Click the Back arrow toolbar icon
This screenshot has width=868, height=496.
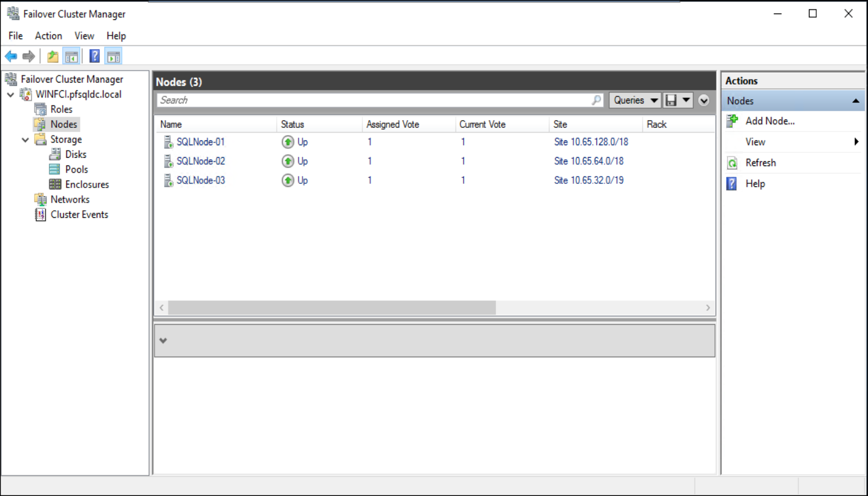pyautogui.click(x=11, y=56)
